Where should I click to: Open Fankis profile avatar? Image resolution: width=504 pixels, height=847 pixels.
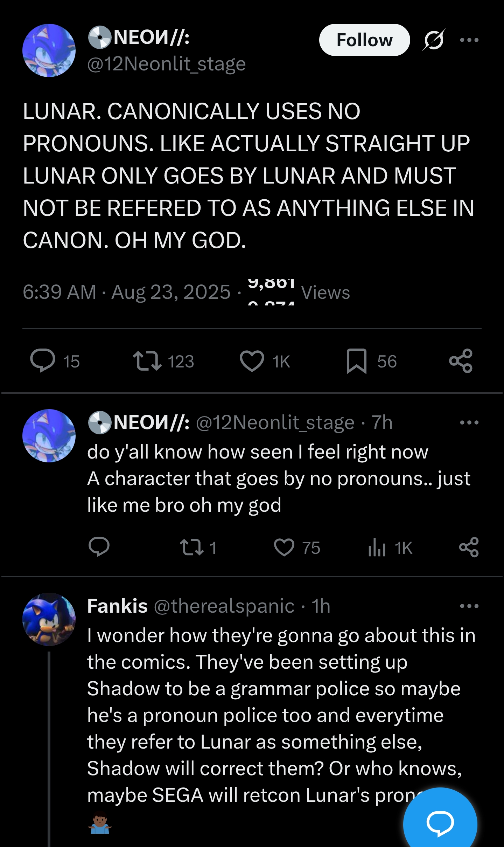click(x=49, y=619)
